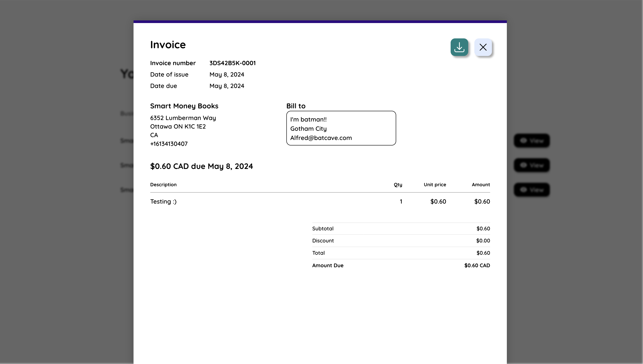The width and height of the screenshot is (643, 364).
Task: Download the invoice
Action: coord(459,47)
